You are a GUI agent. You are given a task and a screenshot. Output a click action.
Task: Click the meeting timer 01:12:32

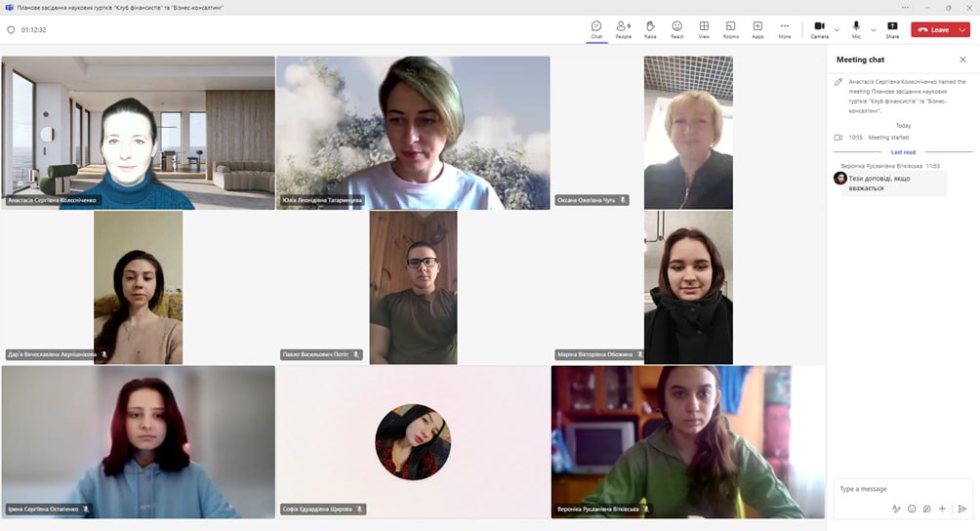(34, 29)
